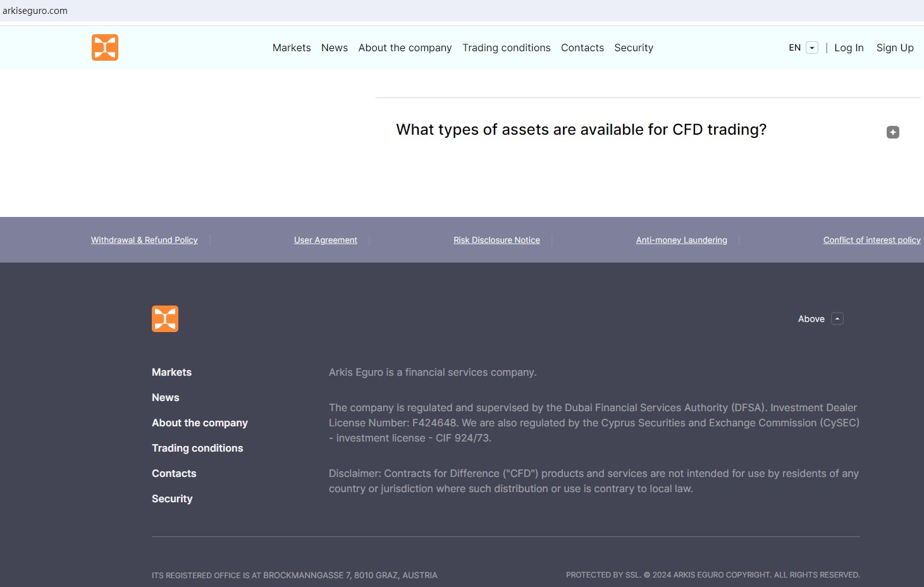This screenshot has width=924, height=587.
Task: Open the User Agreement link
Action: point(325,240)
